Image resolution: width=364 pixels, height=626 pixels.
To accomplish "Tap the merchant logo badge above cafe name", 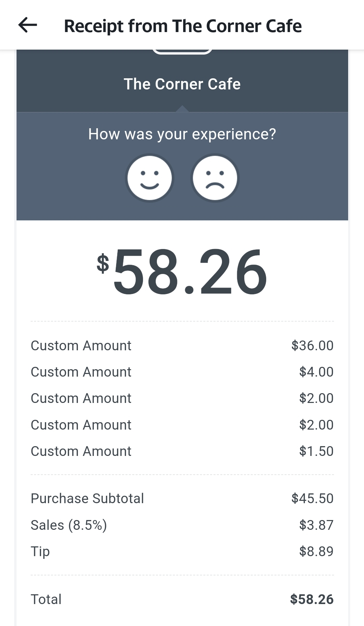I will (x=182, y=52).
